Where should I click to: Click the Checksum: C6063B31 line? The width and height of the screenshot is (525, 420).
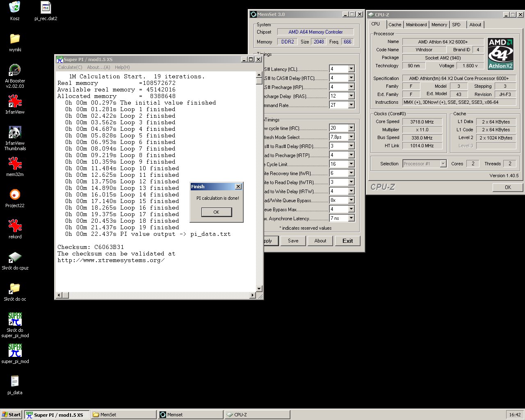pyautogui.click(x=91, y=247)
